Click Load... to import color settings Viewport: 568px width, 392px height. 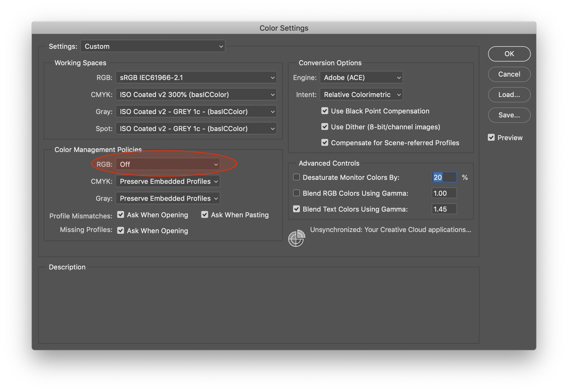[509, 95]
